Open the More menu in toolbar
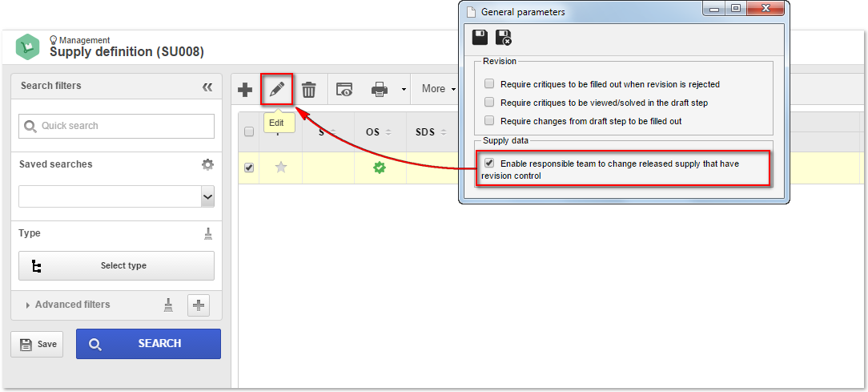Image resolution: width=868 pixels, height=392 pixels. pos(439,89)
